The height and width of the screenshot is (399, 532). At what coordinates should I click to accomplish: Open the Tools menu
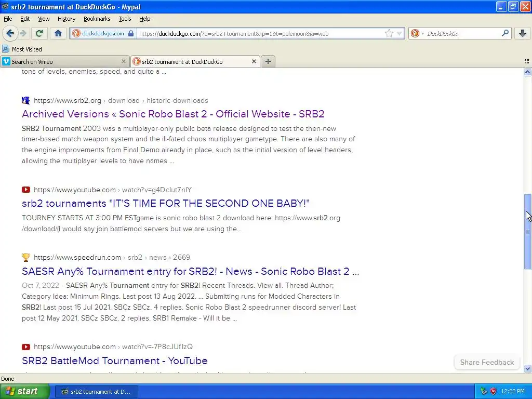tap(125, 19)
